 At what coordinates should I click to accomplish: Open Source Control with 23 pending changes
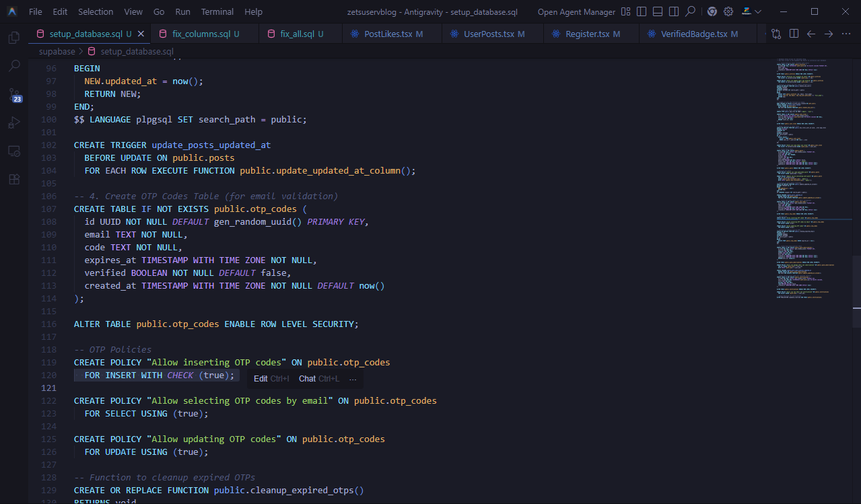[13, 95]
